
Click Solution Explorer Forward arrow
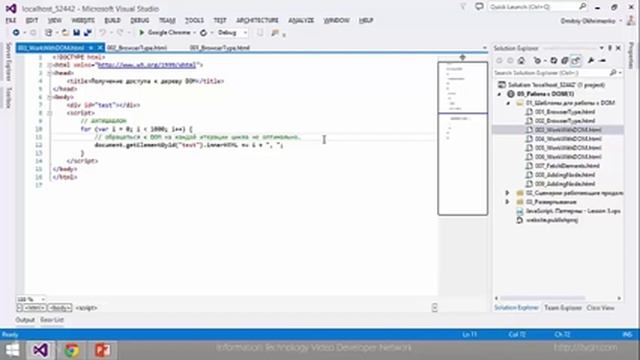(x=510, y=60)
